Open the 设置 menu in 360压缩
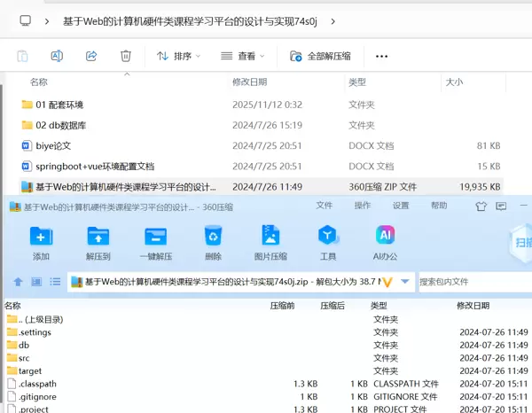The width and height of the screenshot is (532, 413). [x=401, y=206]
